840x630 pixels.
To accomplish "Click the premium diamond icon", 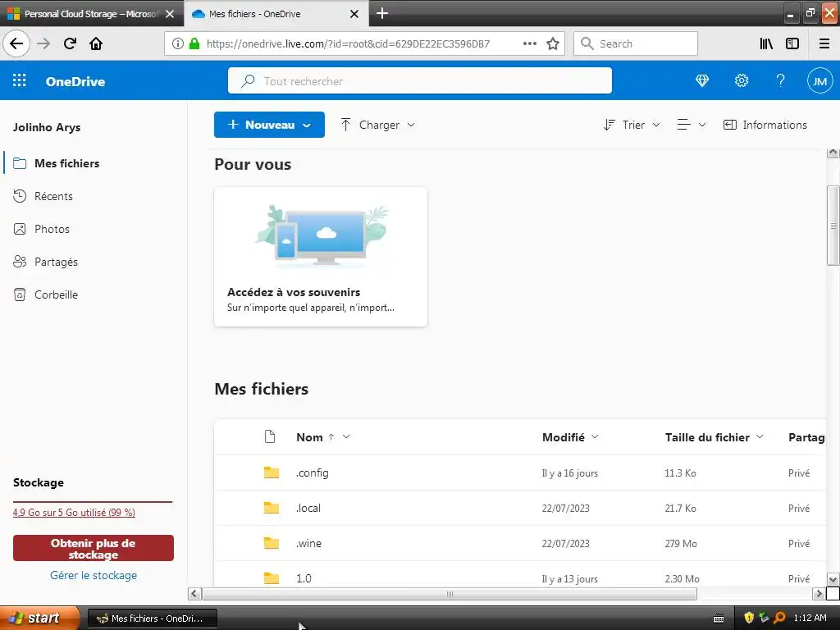I will pyautogui.click(x=702, y=81).
